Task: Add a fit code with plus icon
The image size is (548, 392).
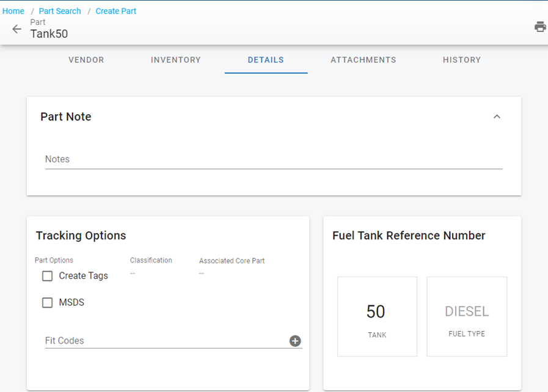Action: [x=295, y=341]
